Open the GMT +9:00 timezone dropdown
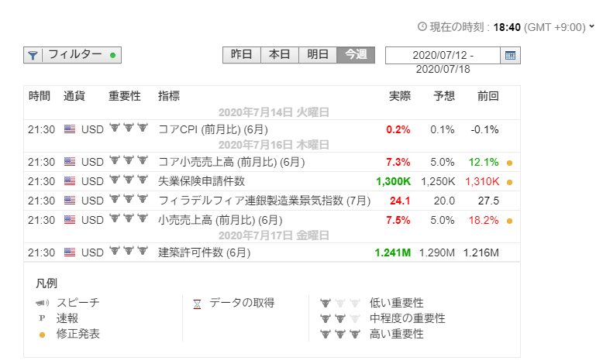 tap(592, 26)
